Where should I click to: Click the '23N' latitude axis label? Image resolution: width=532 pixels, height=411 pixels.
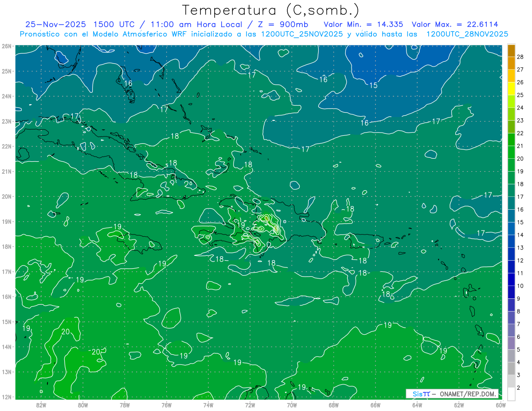coord(7,121)
